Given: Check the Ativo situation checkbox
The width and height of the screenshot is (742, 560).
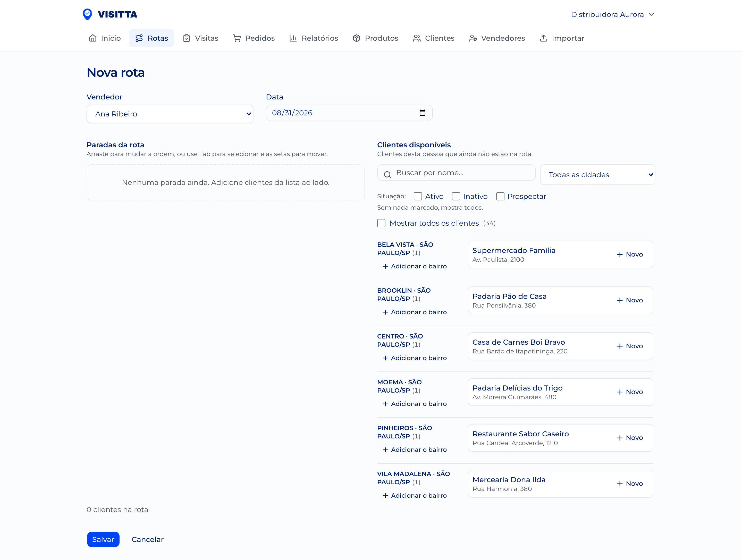Looking at the screenshot, I should pos(418,197).
